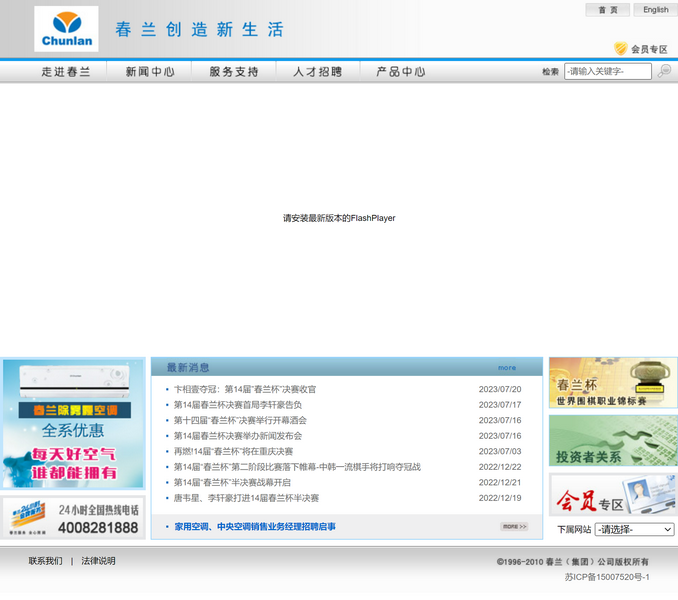
Task: Open the 联系我们 footer link
Action: [45, 561]
